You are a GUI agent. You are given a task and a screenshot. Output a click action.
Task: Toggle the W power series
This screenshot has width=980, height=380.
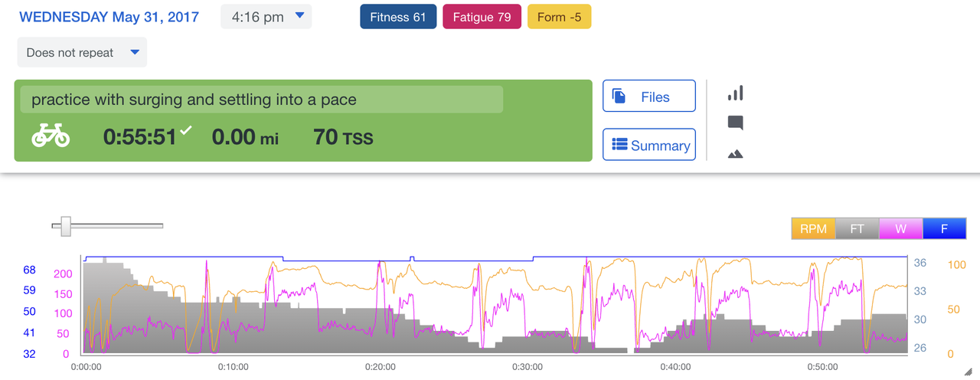(x=901, y=228)
